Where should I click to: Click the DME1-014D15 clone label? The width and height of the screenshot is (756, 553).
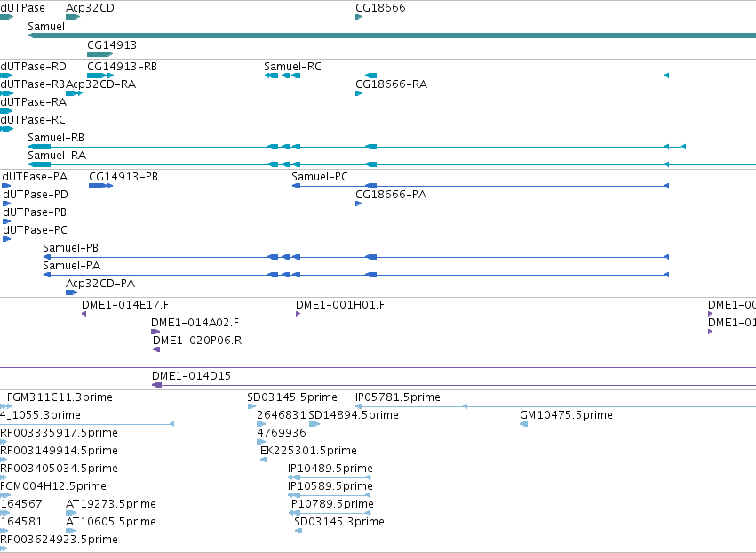click(191, 376)
